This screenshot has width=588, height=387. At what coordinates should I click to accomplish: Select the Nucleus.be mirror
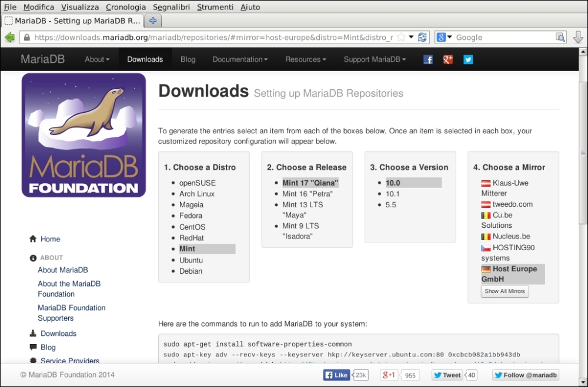pyautogui.click(x=511, y=237)
